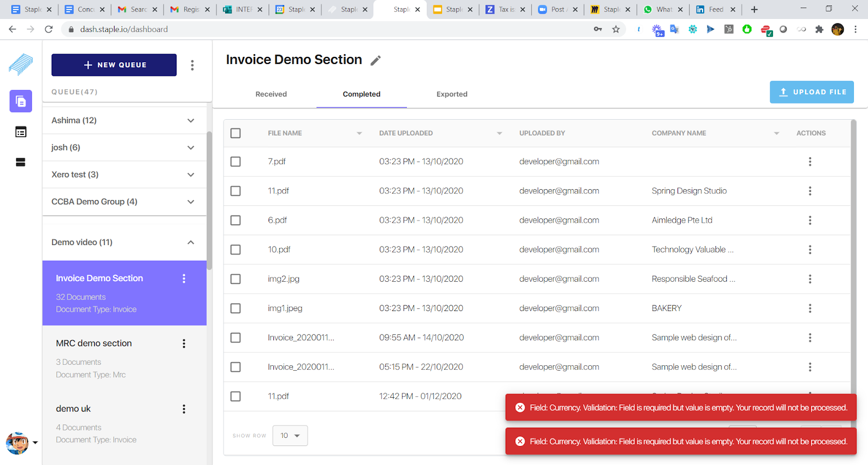868x465 pixels.
Task: Open the MRC demo section queue
Action: coord(124,358)
